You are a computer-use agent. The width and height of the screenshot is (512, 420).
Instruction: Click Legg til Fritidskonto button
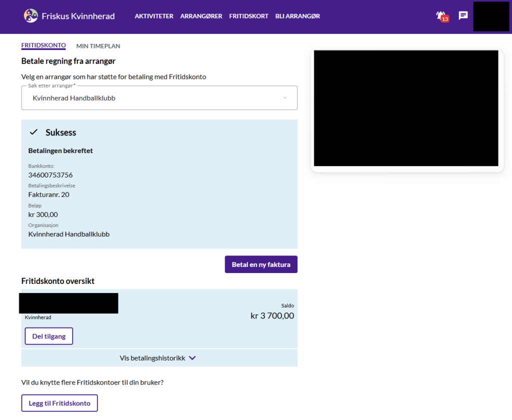point(59,403)
